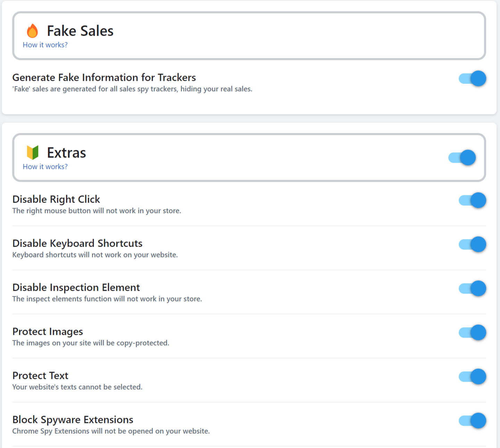Click the green-yellow badge icon beside Extras
Screen dimensions: 500x448
pos(33,152)
